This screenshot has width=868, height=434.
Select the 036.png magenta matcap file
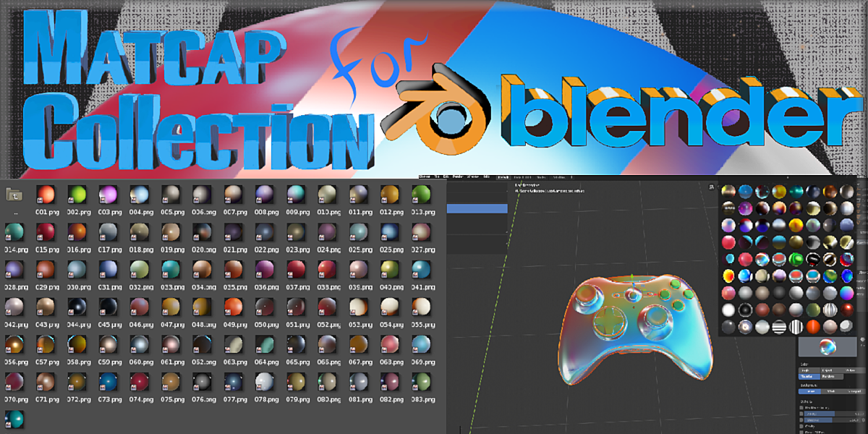pos(264,271)
